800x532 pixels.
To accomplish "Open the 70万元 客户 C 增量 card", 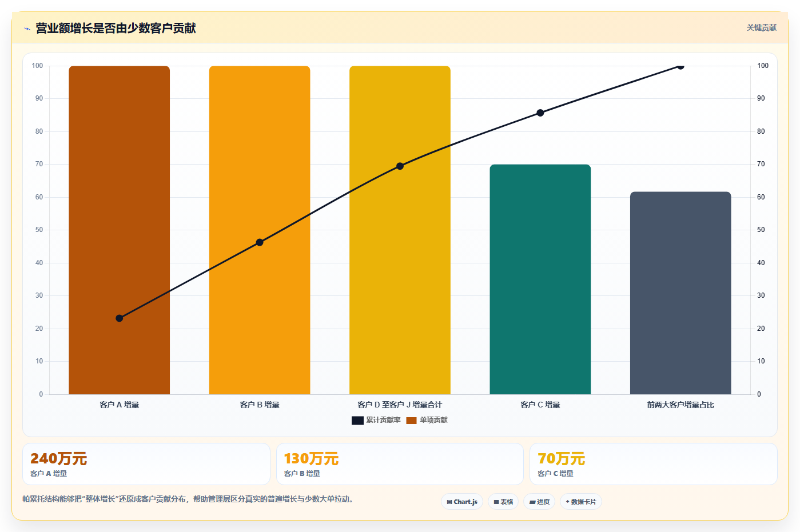I will [x=654, y=464].
